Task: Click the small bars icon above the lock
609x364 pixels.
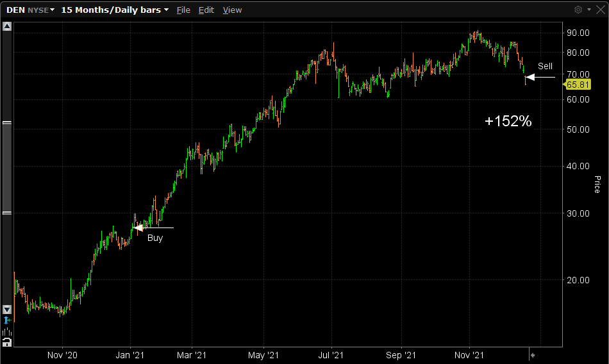Action: (7, 332)
